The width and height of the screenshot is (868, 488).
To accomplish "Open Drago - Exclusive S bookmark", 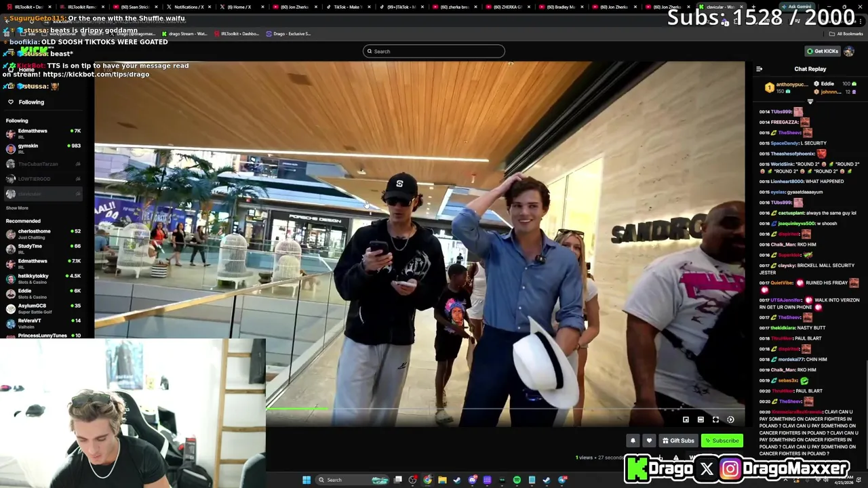I will pyautogui.click(x=289, y=34).
